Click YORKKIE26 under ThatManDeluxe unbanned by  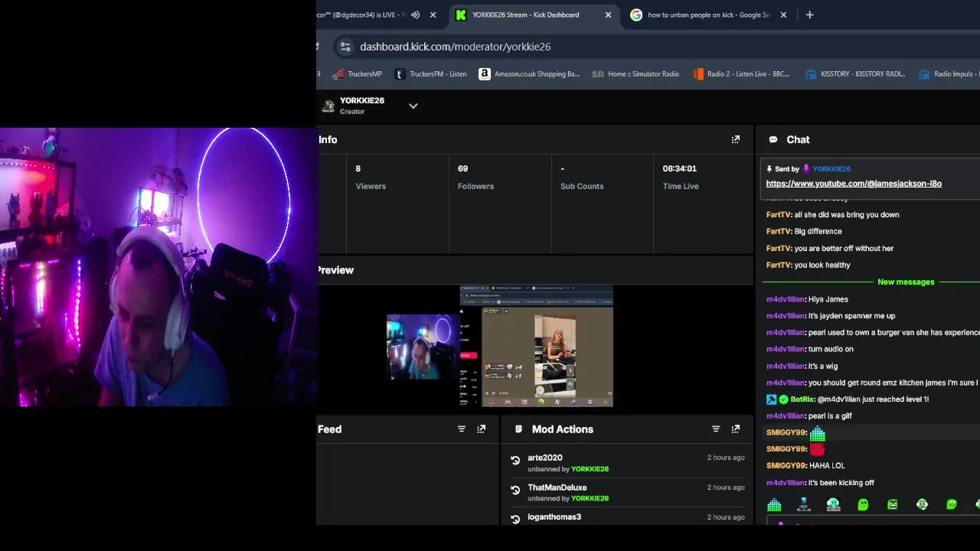tap(590, 498)
